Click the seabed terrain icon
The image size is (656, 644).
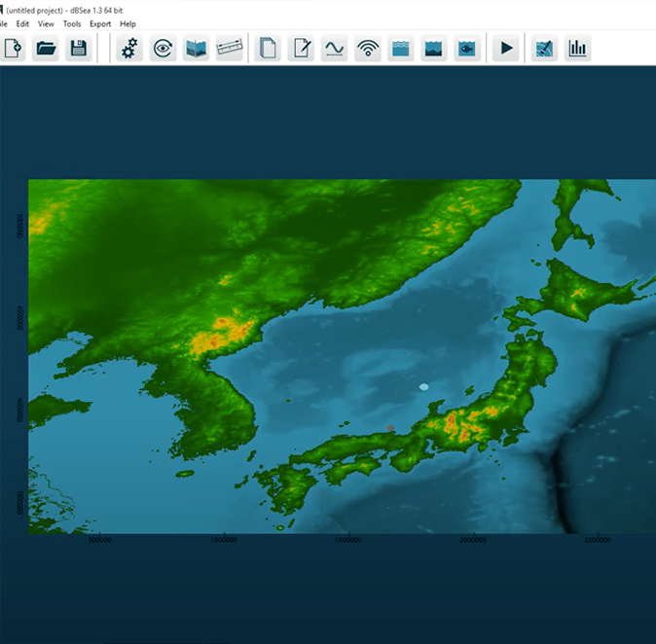tap(433, 48)
